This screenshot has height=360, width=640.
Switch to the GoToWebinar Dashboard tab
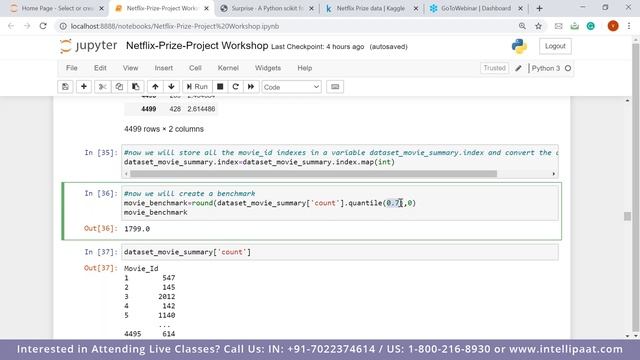(476, 8)
